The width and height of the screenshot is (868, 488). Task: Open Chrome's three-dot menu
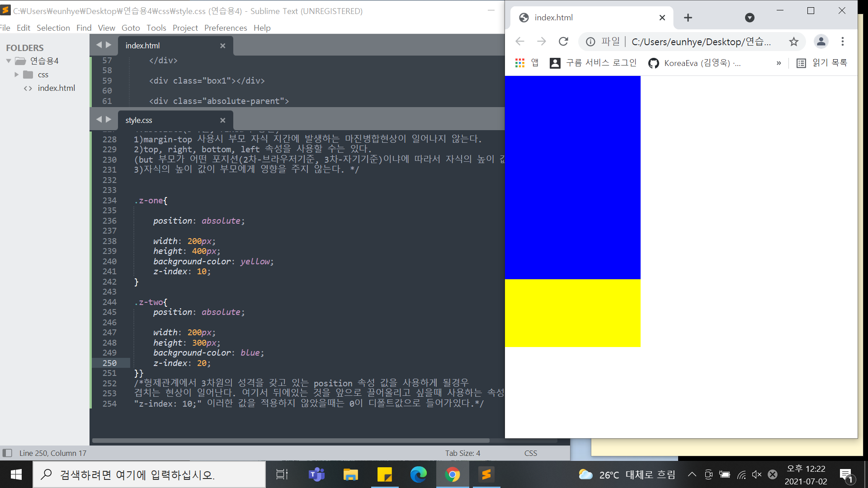click(x=842, y=42)
